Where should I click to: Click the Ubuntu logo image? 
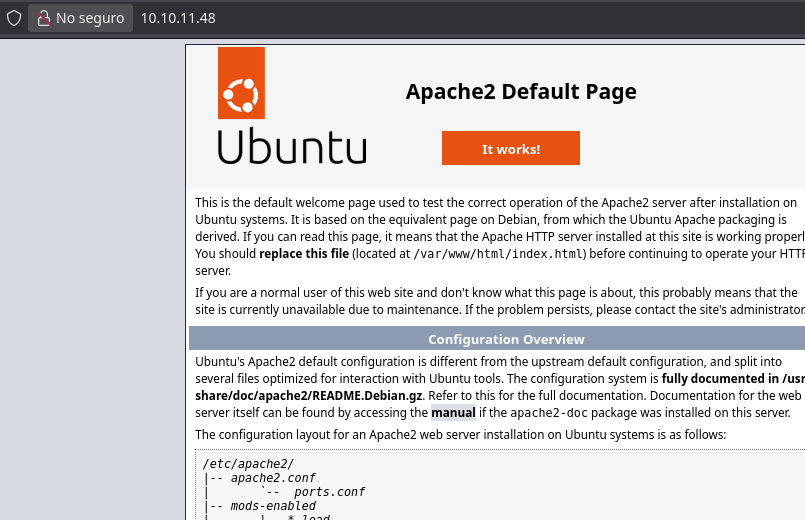pos(292,106)
